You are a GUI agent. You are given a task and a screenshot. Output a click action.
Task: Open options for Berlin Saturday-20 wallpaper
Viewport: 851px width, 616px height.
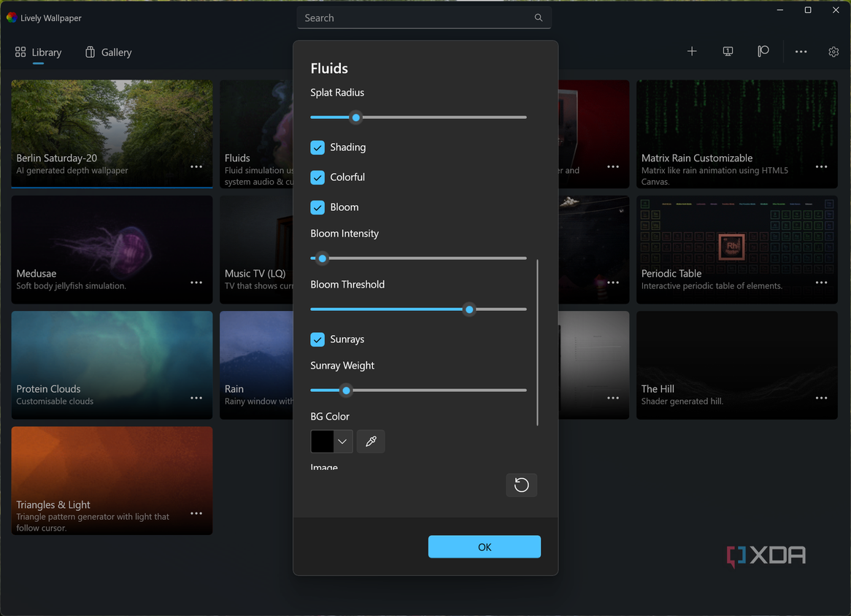[x=196, y=166]
